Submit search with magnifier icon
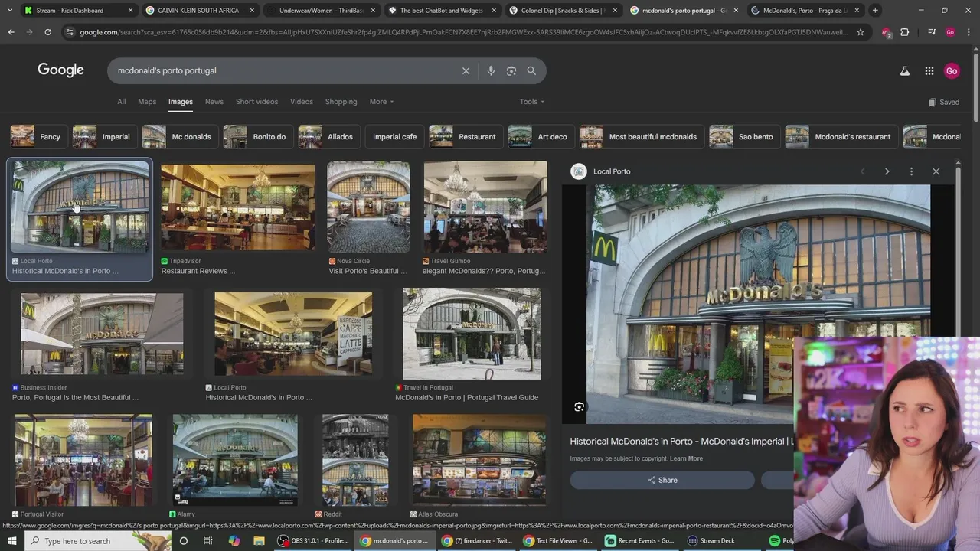Screen dimensions: 980x551 pyautogui.click(x=531, y=70)
